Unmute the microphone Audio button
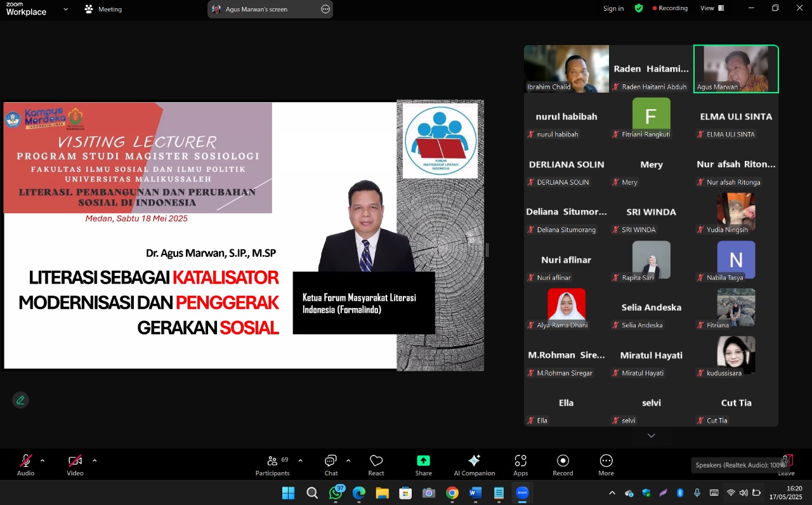 pyautogui.click(x=26, y=464)
